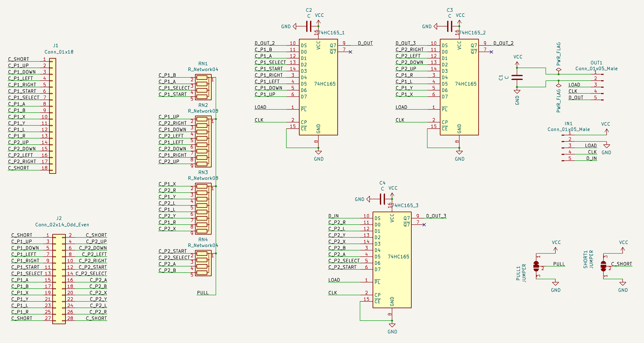Click CLK label at OUT1 pin 4
Viewport: 644px width, 343px height.
click(x=573, y=91)
